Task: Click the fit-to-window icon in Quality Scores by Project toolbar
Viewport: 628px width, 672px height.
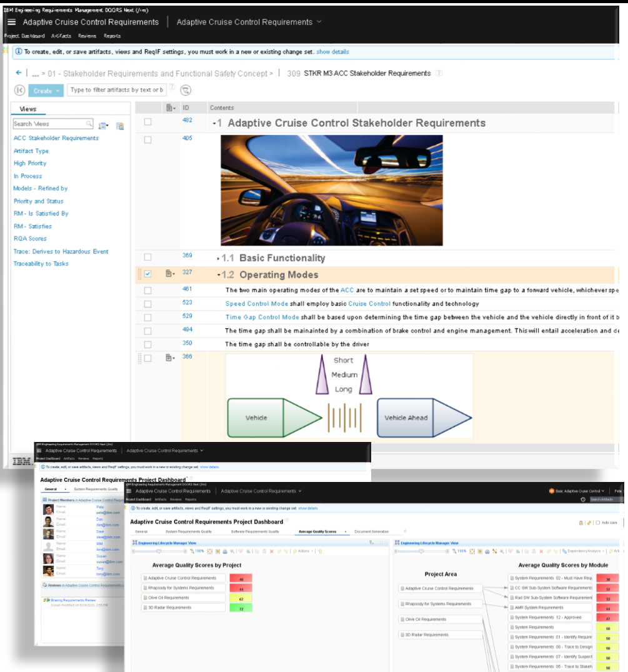Action: tap(210, 551)
